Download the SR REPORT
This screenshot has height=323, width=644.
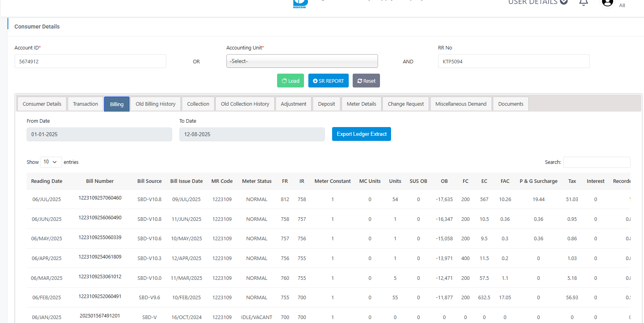pyautogui.click(x=328, y=81)
